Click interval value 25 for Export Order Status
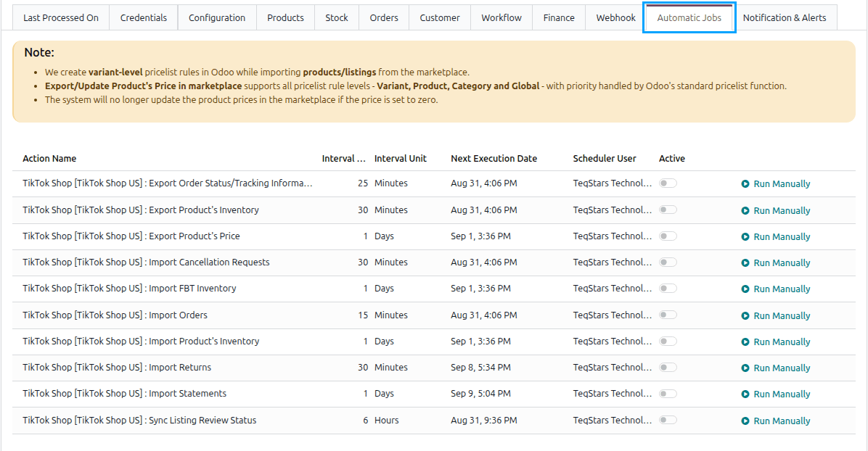868x451 pixels. (363, 183)
